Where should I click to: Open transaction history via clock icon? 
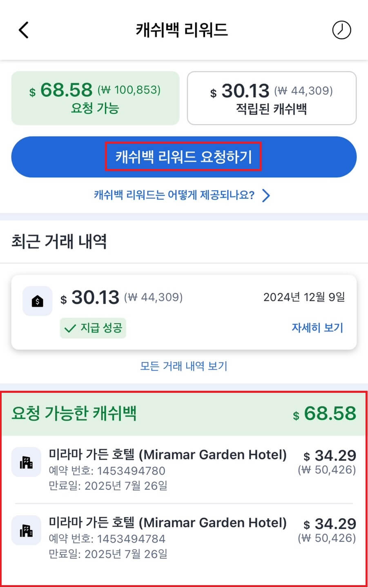pos(342,30)
